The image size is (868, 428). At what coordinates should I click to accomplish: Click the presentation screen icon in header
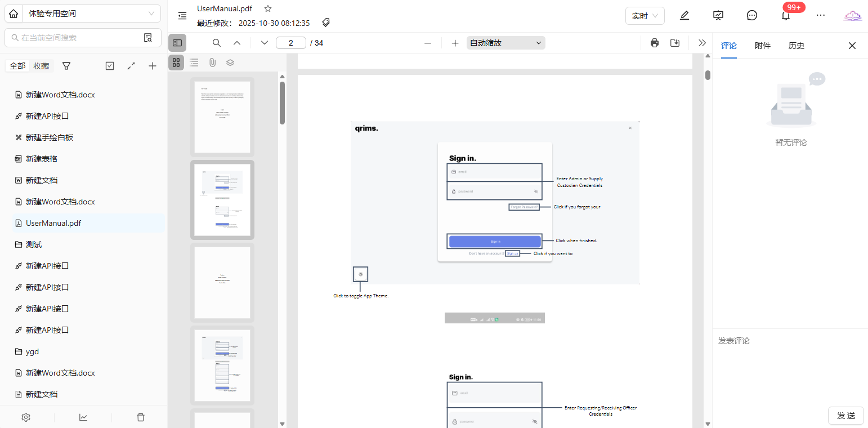tap(718, 16)
